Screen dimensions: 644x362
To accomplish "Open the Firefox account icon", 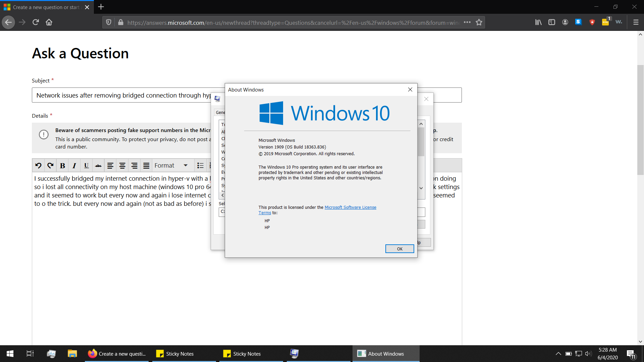I will pos(565,22).
